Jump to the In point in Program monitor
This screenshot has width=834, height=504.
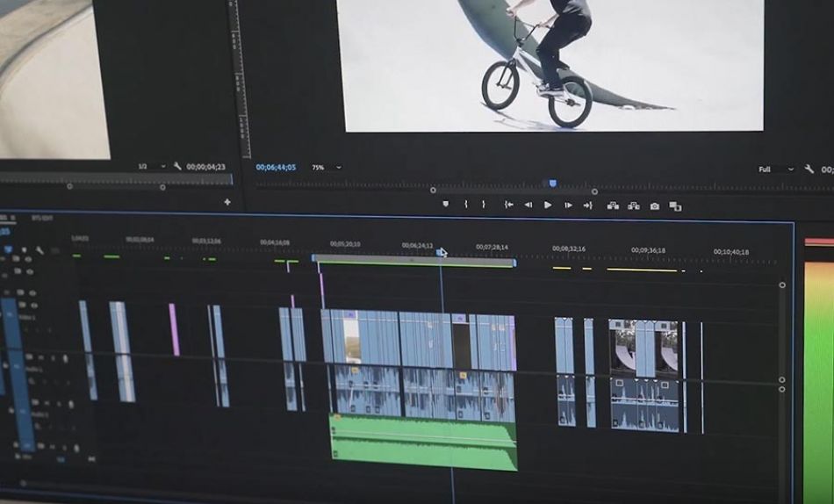(x=509, y=205)
